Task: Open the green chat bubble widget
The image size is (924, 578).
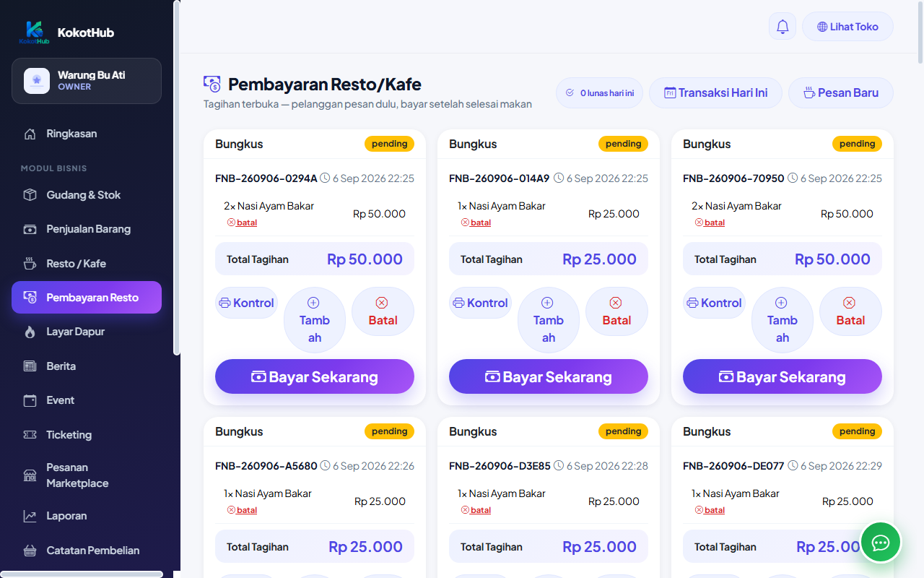Action: pos(881,542)
